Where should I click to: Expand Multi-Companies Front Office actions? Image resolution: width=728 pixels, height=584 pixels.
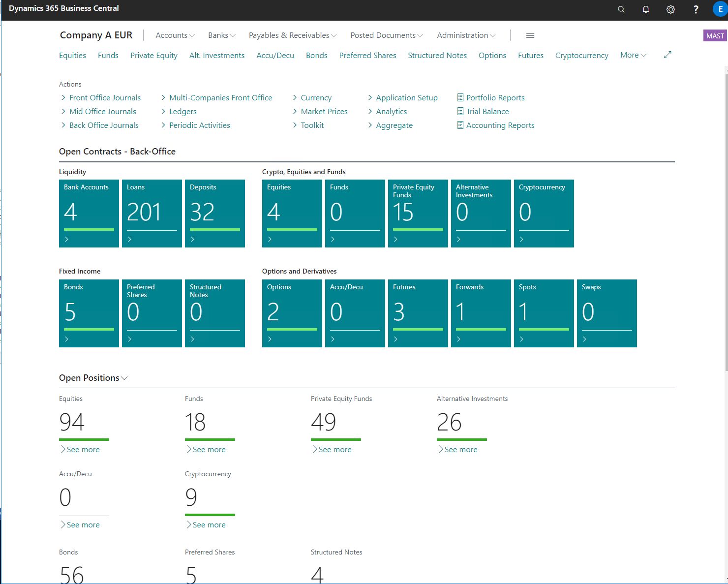click(x=216, y=97)
